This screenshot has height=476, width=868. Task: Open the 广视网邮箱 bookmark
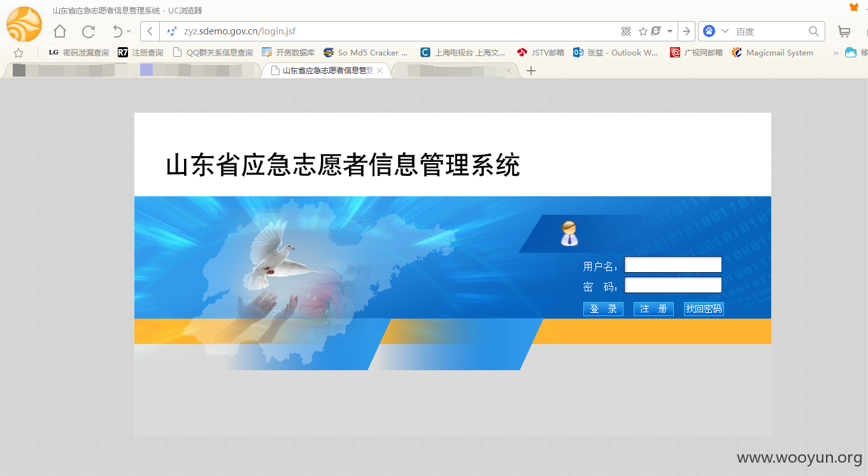coord(696,53)
